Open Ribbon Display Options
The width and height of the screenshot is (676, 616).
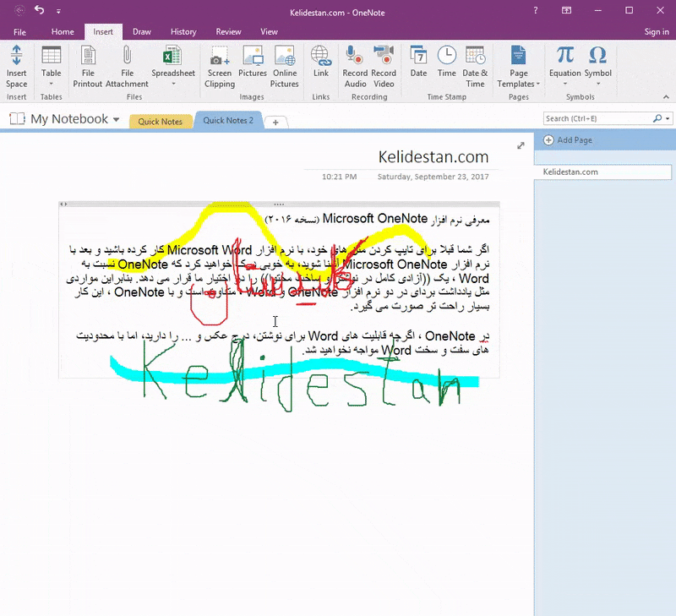pos(566,10)
